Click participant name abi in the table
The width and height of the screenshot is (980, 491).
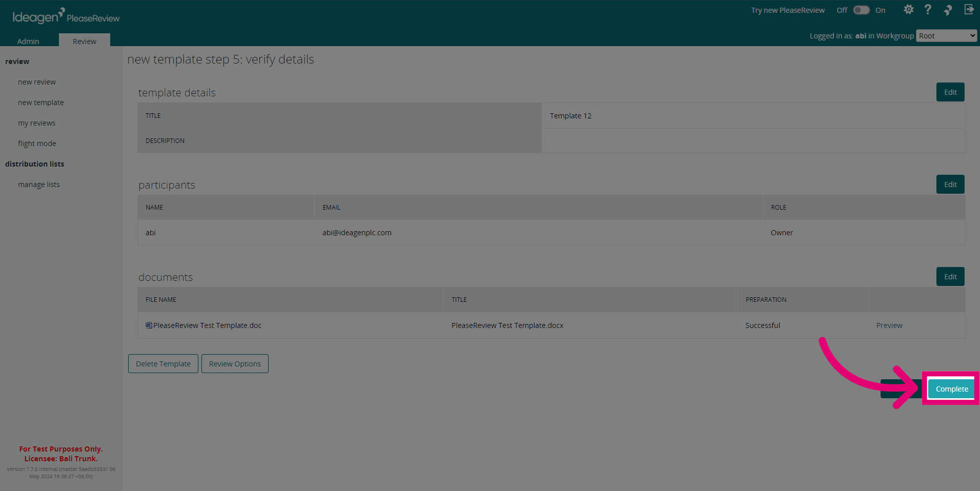pos(151,233)
